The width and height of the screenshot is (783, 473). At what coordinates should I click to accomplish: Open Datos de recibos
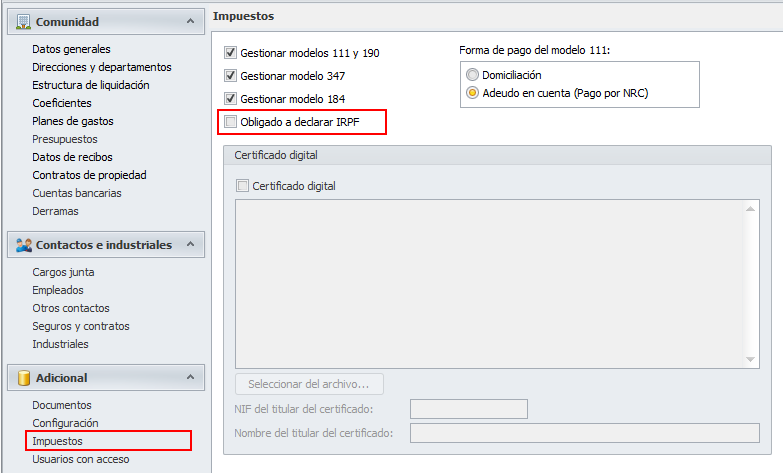click(72, 157)
